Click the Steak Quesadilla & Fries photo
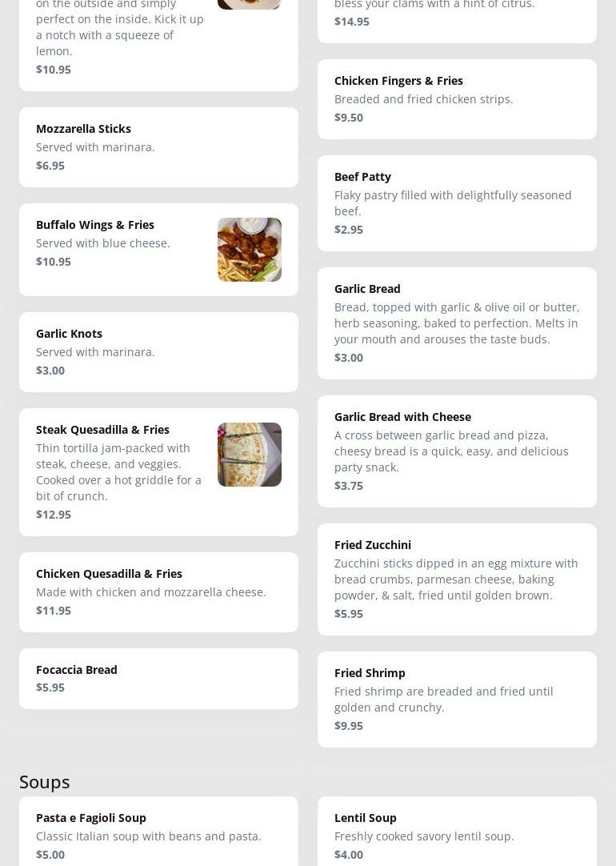The width and height of the screenshot is (616, 866). tap(250, 455)
